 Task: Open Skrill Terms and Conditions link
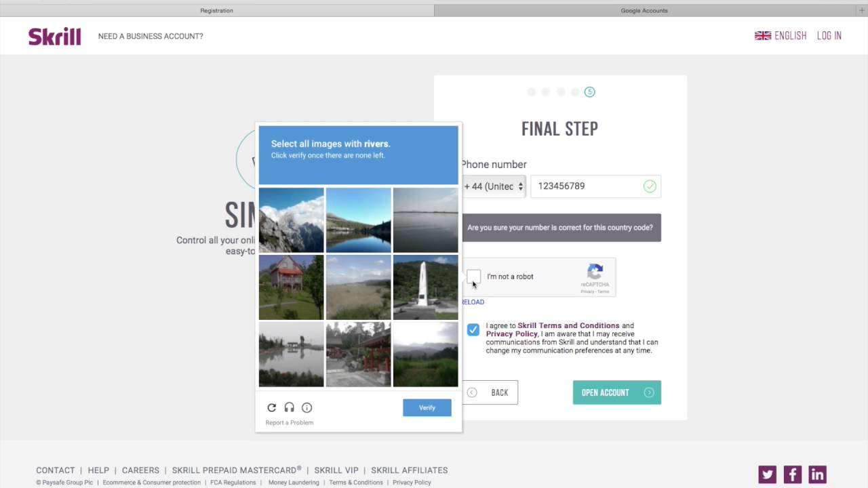coord(568,325)
